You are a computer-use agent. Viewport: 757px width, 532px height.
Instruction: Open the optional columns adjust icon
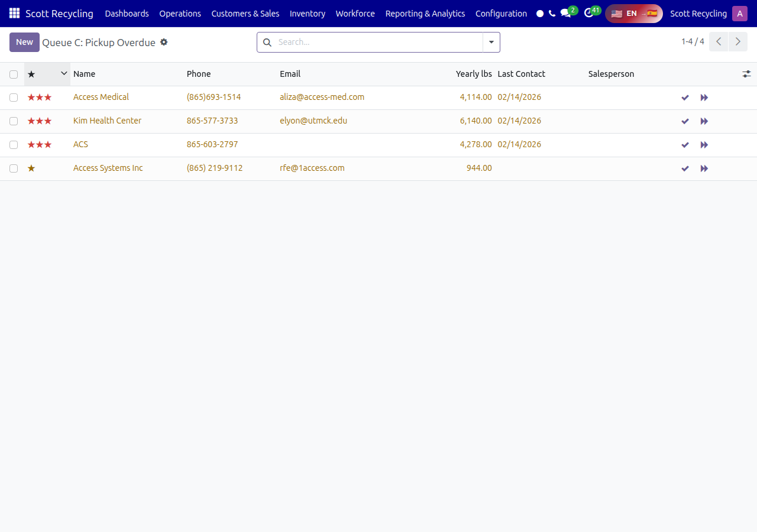(747, 74)
